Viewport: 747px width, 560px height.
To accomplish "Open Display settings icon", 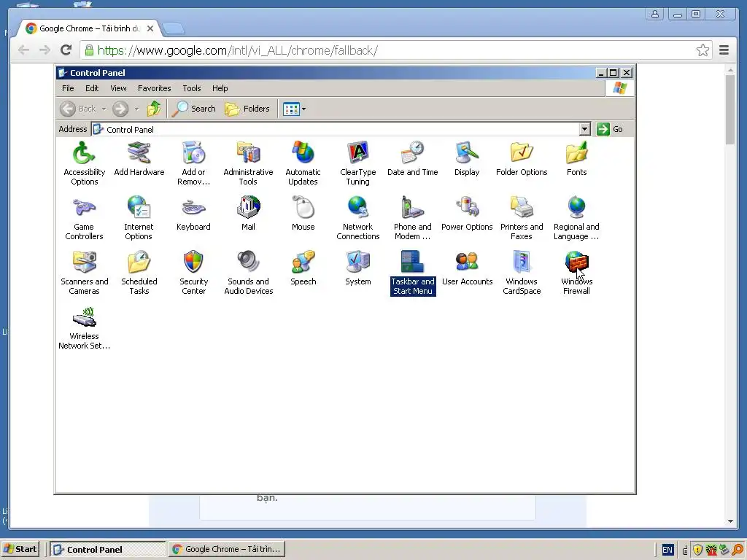I will [467, 159].
